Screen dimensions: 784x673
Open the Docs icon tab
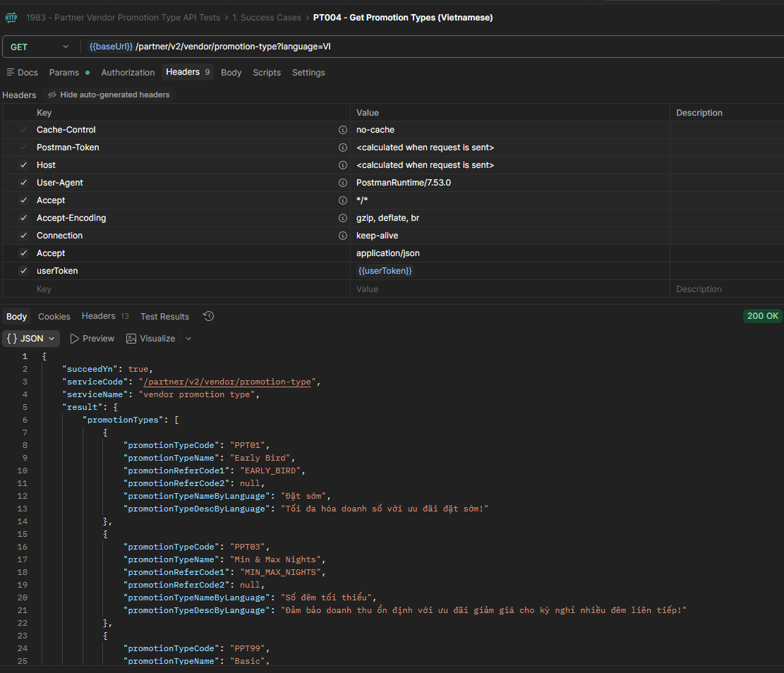pos(22,73)
